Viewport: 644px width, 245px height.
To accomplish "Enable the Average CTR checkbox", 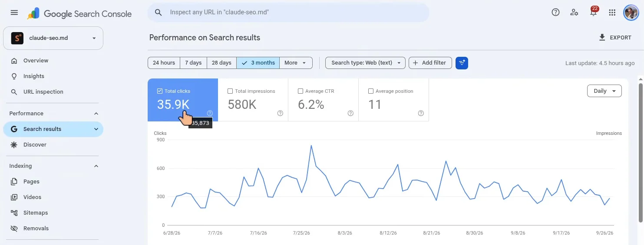I will point(301,91).
